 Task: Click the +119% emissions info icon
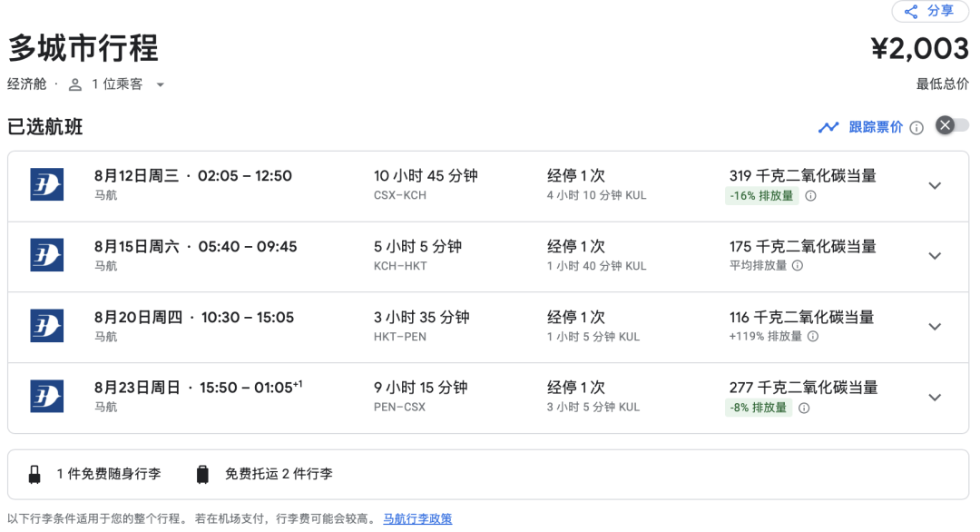pos(813,337)
